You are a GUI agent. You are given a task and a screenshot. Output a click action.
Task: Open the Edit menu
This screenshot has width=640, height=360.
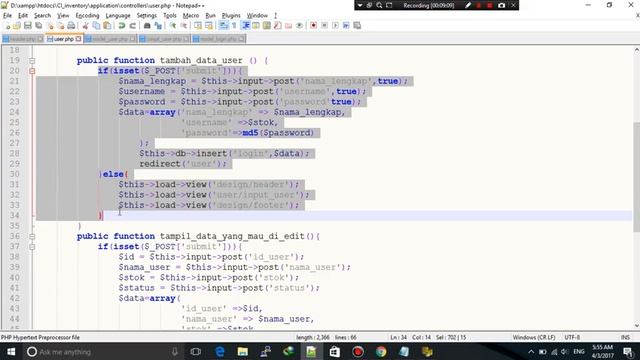pos(23,16)
